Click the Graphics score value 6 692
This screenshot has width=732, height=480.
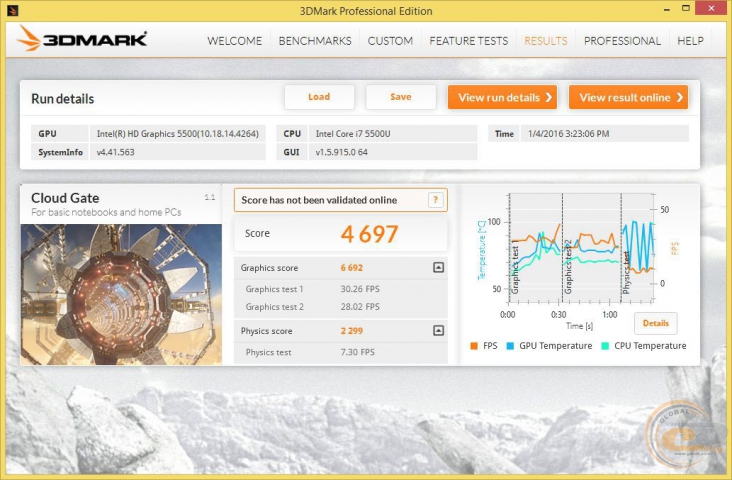coord(352,268)
